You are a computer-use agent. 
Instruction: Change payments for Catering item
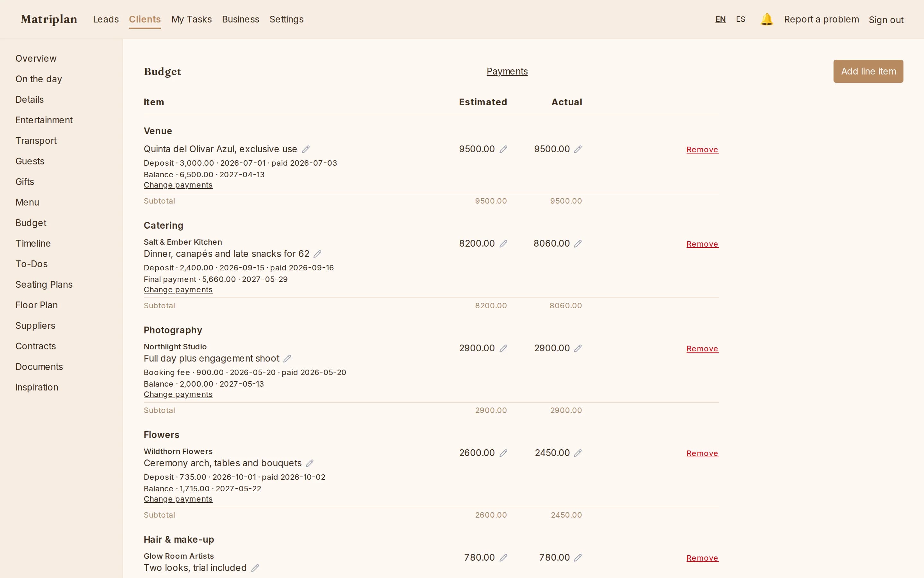pos(178,290)
